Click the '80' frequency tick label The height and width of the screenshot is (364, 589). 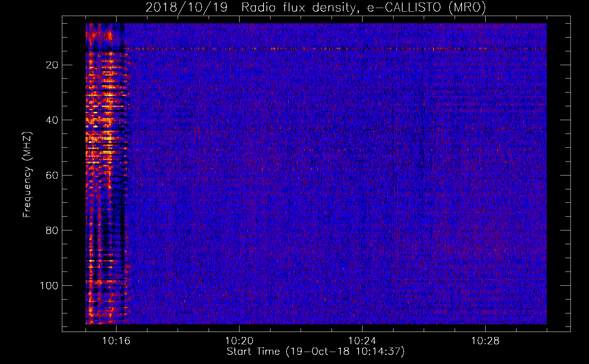pos(52,230)
